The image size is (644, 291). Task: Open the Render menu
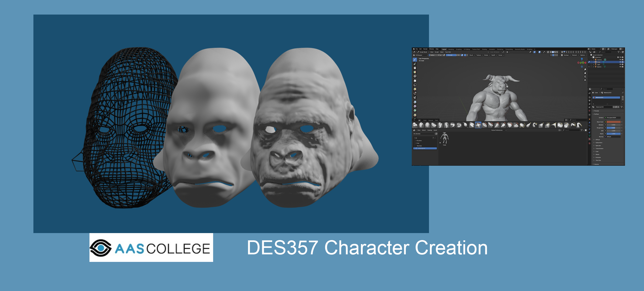[425, 49]
